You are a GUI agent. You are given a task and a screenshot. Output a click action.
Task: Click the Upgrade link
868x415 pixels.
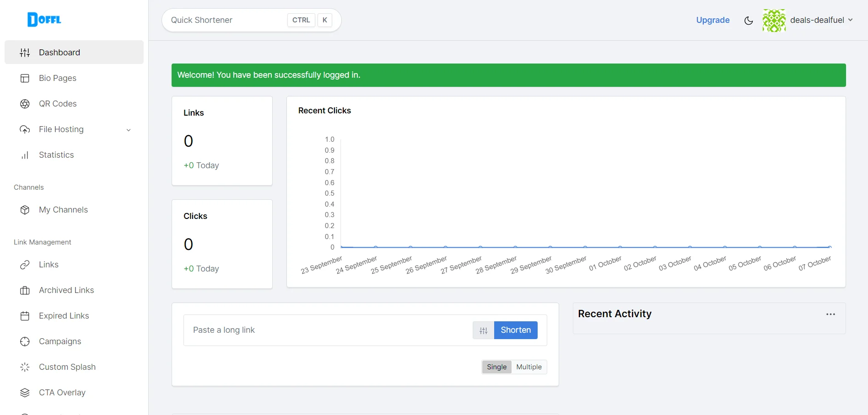coord(712,20)
